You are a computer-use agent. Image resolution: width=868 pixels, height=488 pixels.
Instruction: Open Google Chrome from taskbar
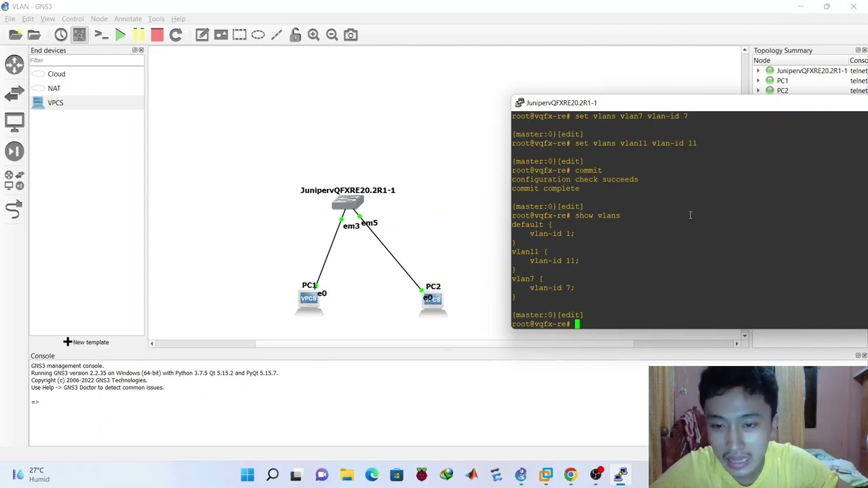pos(570,475)
